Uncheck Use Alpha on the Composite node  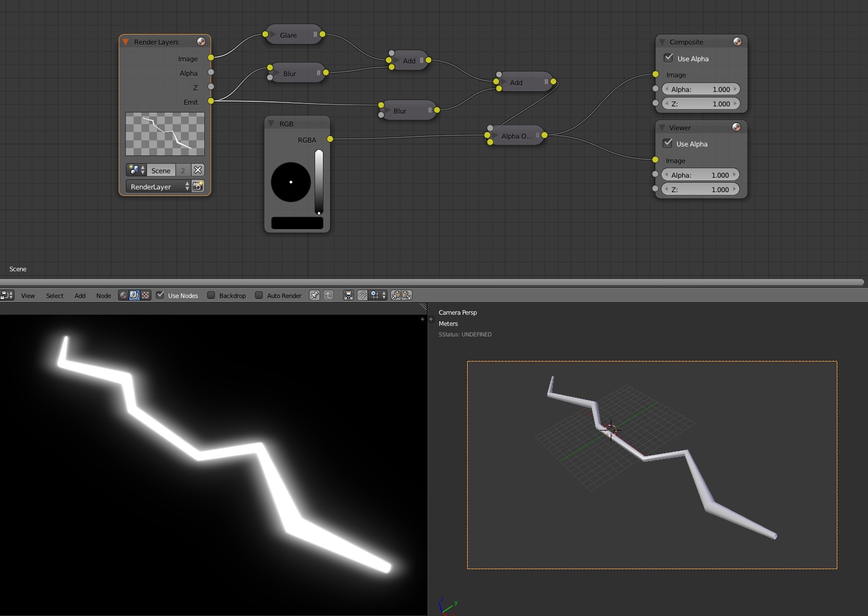tap(668, 58)
